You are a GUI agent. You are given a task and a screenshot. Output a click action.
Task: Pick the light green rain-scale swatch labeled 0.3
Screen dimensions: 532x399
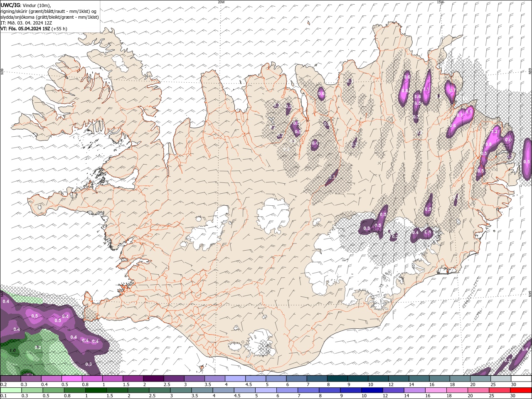(x=32, y=390)
